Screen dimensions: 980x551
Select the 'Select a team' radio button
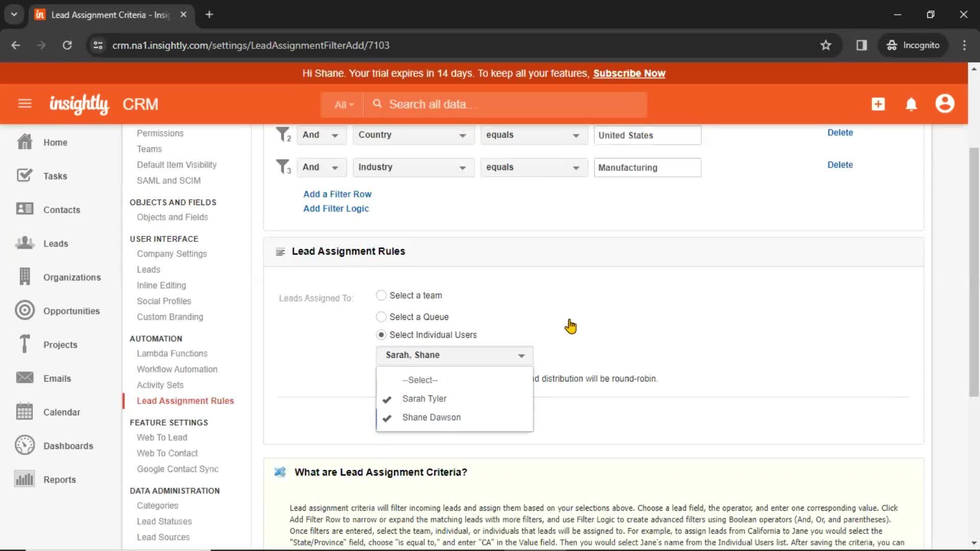[381, 295]
